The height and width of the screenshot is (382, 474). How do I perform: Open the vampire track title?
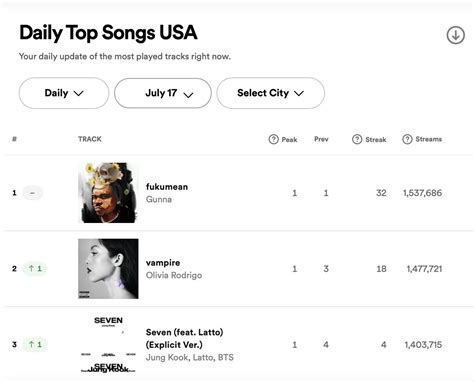click(x=163, y=263)
